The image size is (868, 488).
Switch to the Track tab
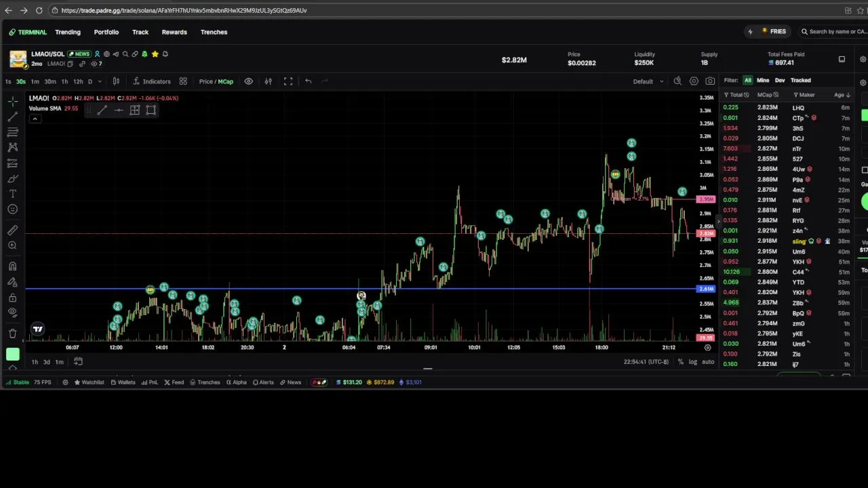[x=140, y=32]
